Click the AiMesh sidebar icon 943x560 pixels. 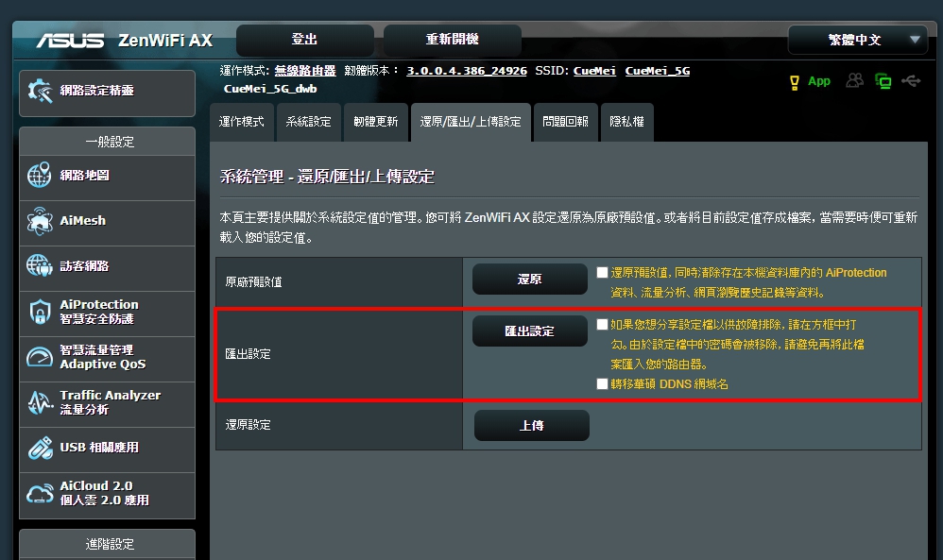(40, 221)
